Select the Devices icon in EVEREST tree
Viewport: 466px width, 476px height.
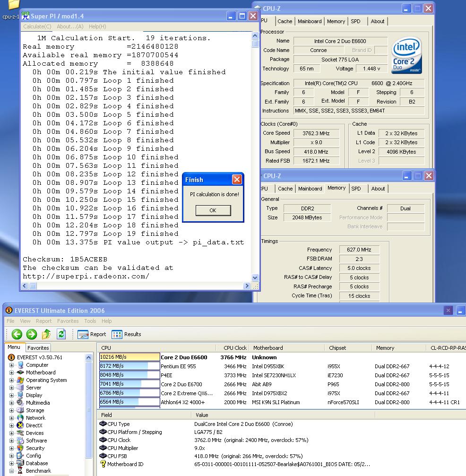[20, 433]
